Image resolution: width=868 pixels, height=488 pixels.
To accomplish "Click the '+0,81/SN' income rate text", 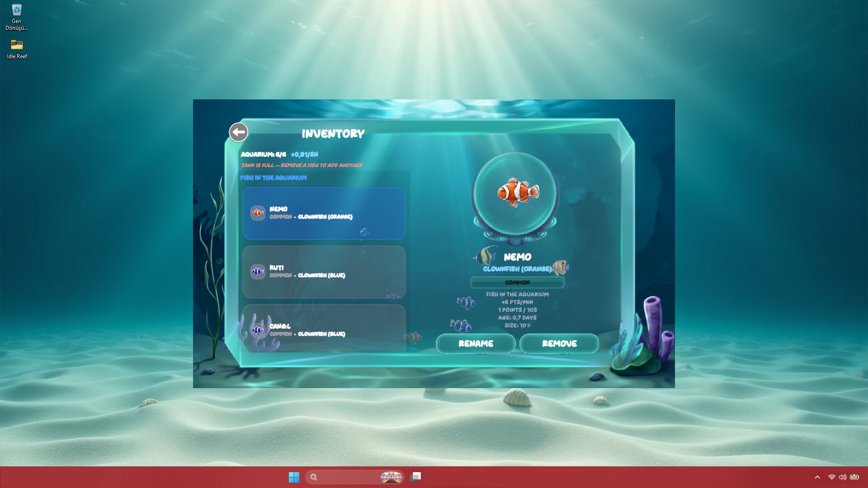I will pyautogui.click(x=304, y=155).
